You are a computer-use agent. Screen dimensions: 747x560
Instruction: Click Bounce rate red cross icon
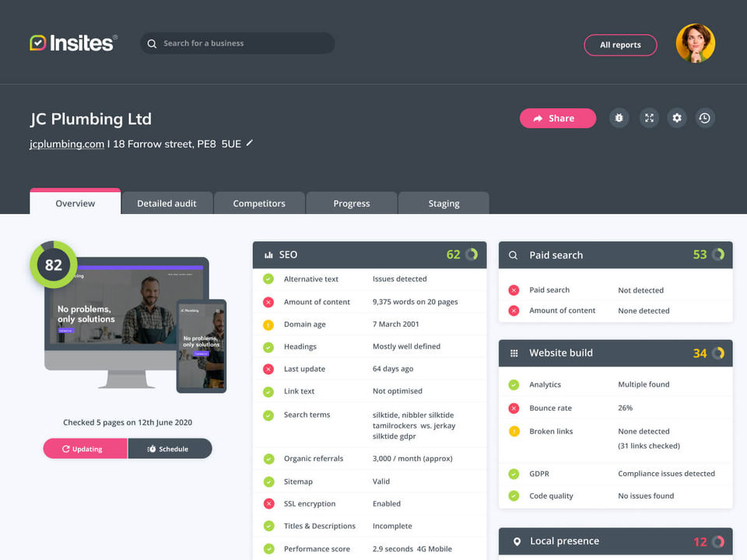click(514, 408)
